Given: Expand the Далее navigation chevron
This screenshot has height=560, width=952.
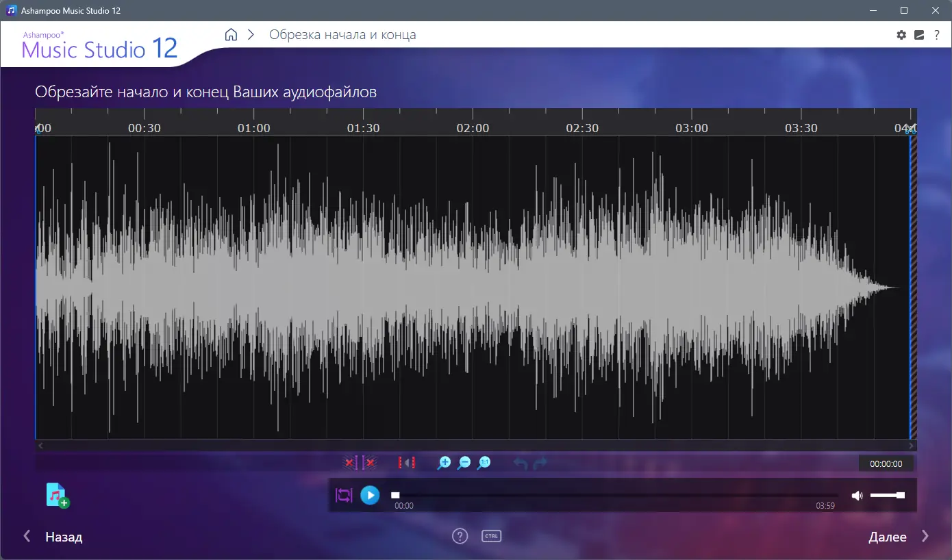Looking at the screenshot, I should (925, 536).
